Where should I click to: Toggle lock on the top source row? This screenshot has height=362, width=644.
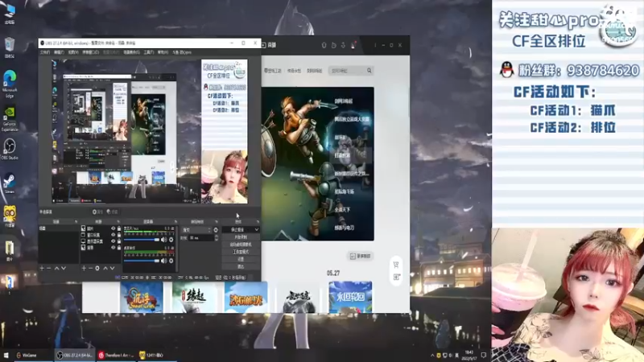[x=119, y=228]
